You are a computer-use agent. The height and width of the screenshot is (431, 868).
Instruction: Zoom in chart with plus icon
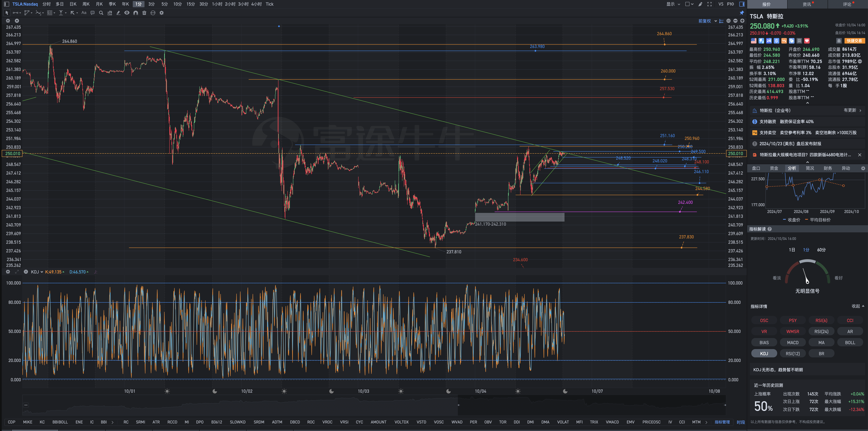(742, 21)
